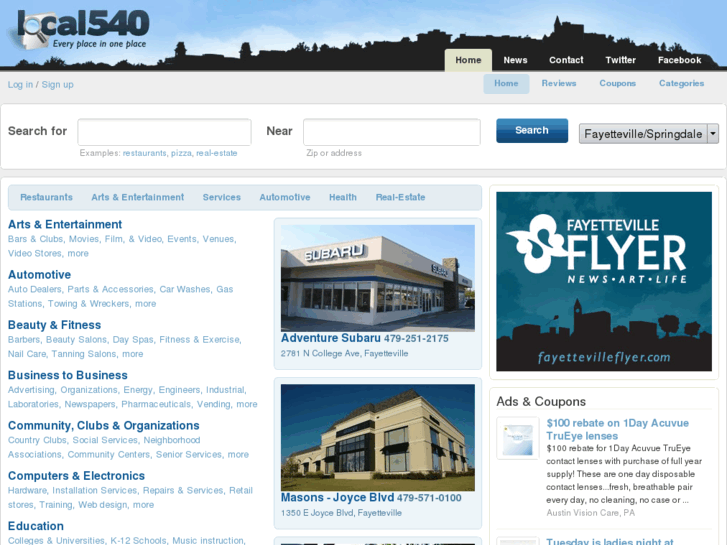The height and width of the screenshot is (545, 727).
Task: Open the Auto Dealers subcategory
Action: point(34,289)
